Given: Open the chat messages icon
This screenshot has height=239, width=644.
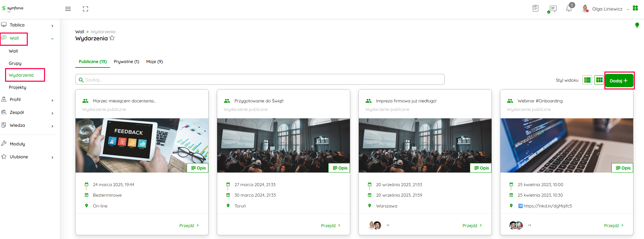Looking at the screenshot, I should (553, 9).
